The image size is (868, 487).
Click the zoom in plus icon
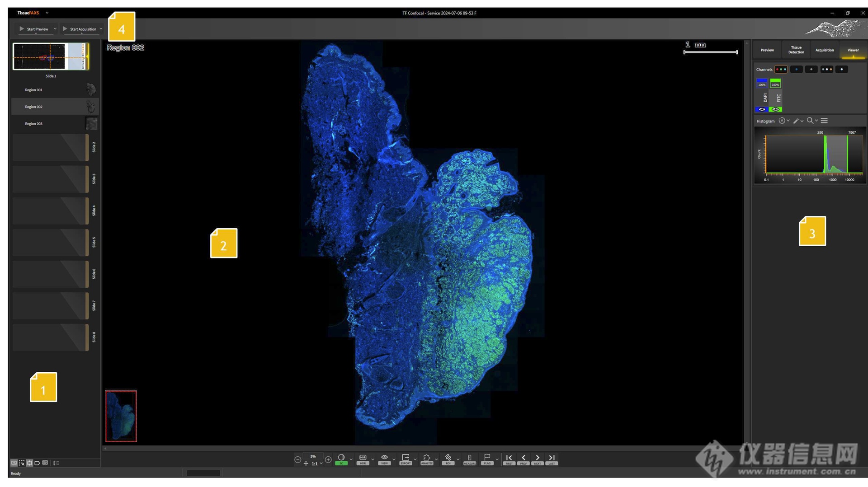pos(328,459)
